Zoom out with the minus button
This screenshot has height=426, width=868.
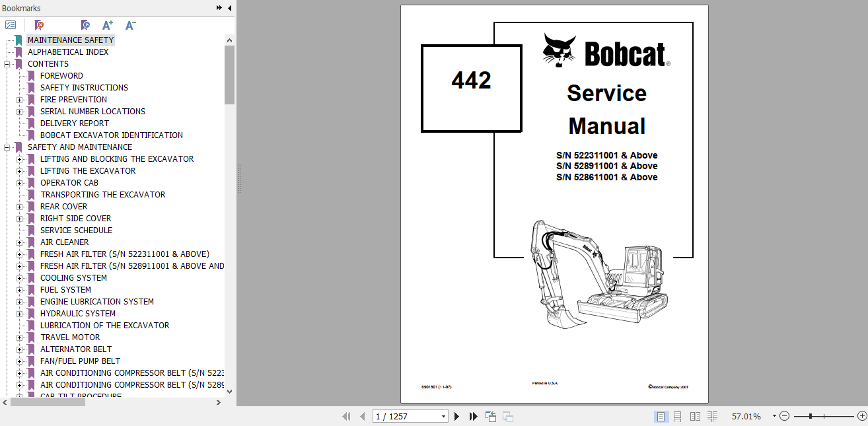[x=784, y=416]
